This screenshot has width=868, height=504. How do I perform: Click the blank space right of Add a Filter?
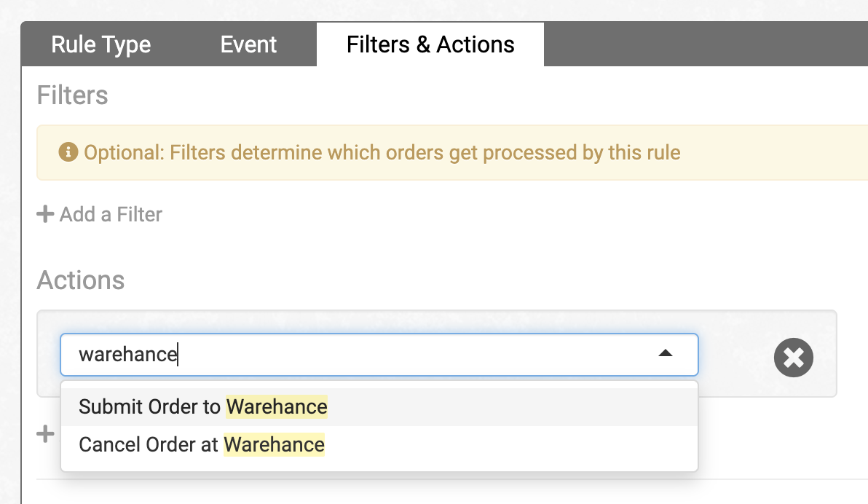click(x=498, y=214)
